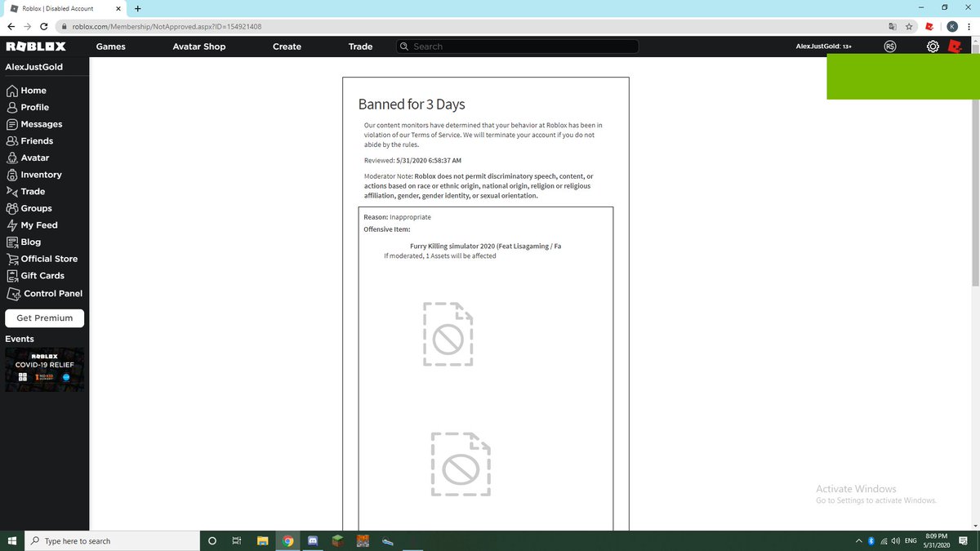
Task: Open the Robux balance icon
Action: pyautogui.click(x=890, y=47)
